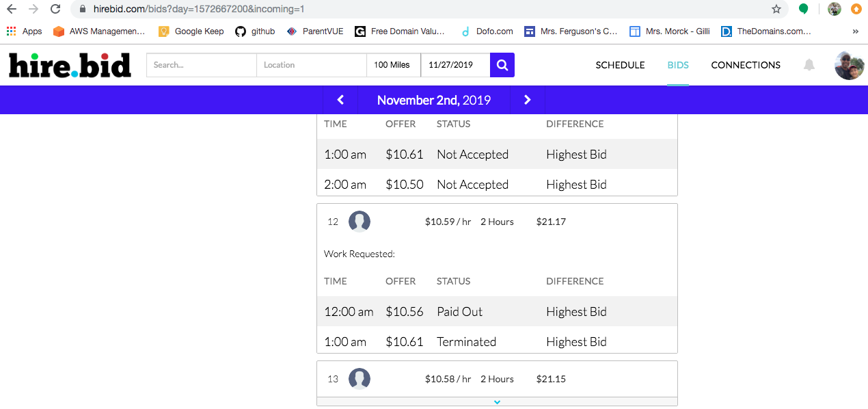Open the GitHub bookmark icon
This screenshot has height=409, width=868.
(x=241, y=31)
